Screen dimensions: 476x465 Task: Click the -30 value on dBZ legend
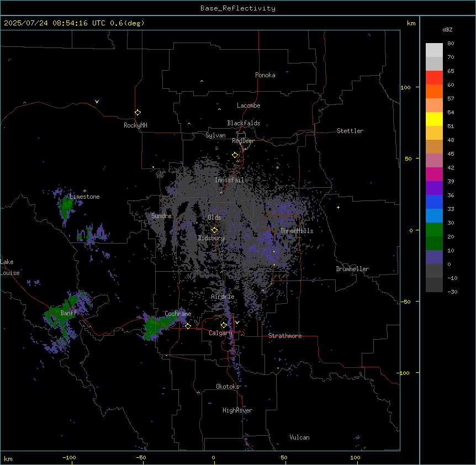coord(452,292)
